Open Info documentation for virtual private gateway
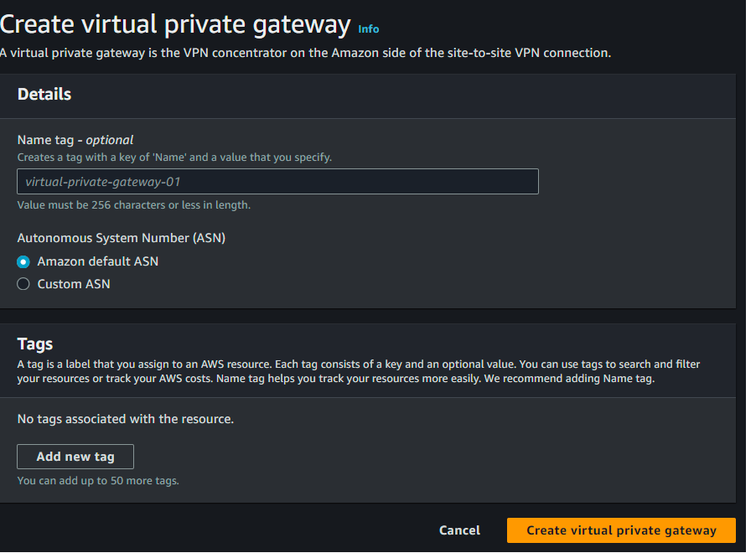The width and height of the screenshot is (756, 553). tap(368, 28)
